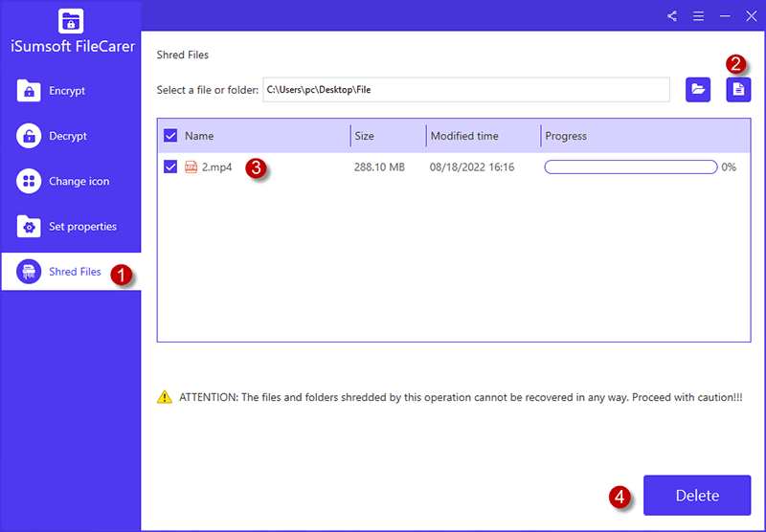This screenshot has width=766, height=532.
Task: Click the add file document button
Action: (x=738, y=89)
